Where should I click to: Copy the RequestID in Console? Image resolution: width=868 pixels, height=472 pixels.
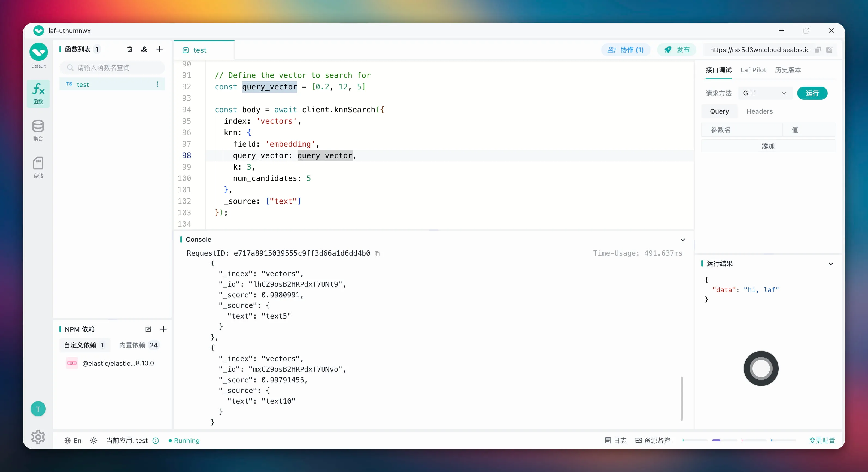377,253
